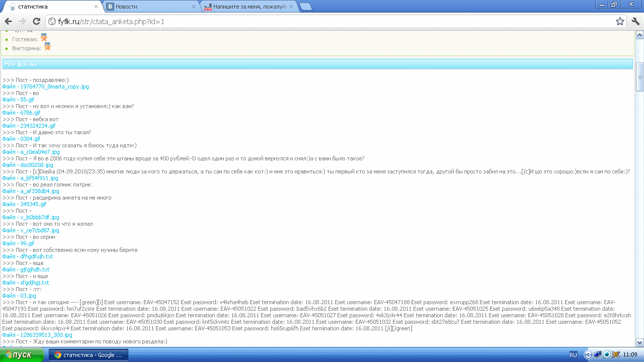Close the Новости tab

[194, 7]
